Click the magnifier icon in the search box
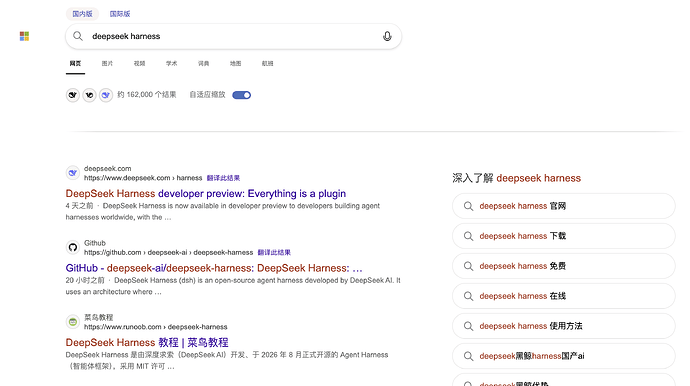The width and height of the screenshot is (690, 386). 78,36
